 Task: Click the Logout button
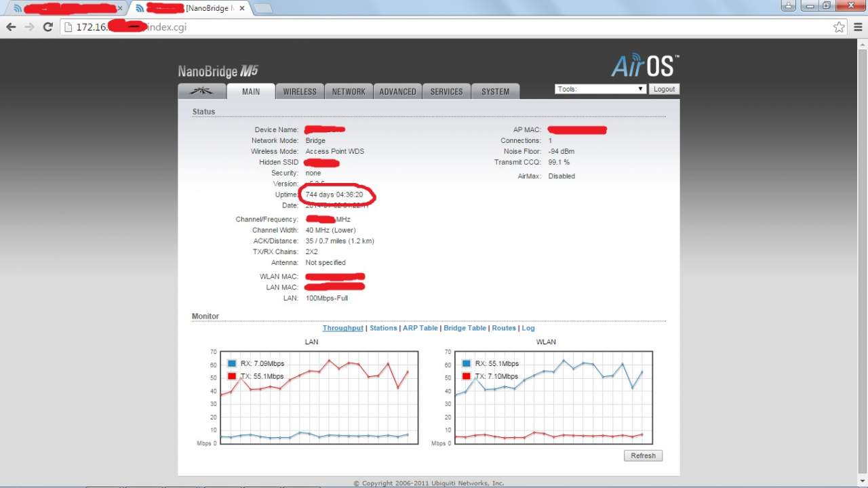664,89
